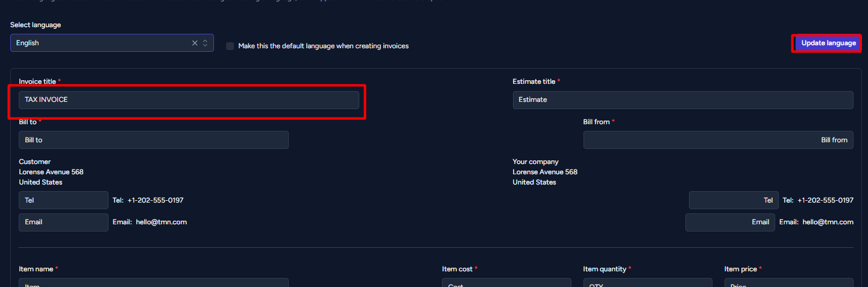Select the Item cost field
This screenshot has width=868, height=287.
click(506, 283)
